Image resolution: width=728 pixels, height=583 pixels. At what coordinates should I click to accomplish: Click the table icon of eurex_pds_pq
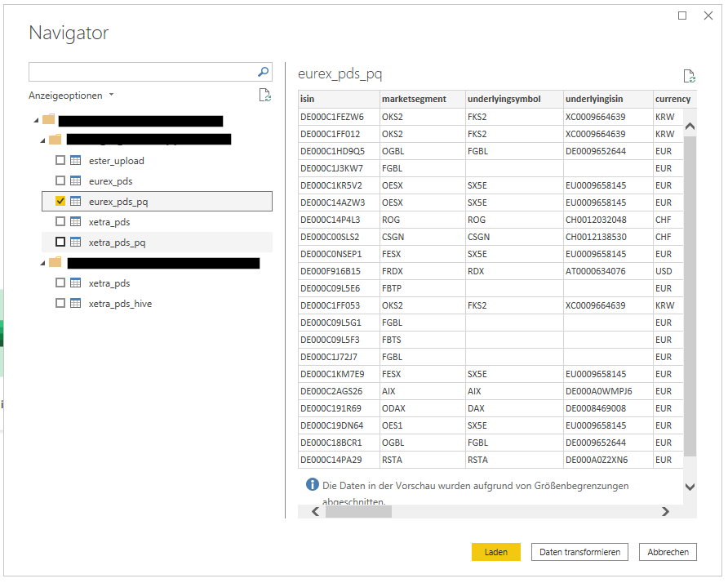coord(75,201)
